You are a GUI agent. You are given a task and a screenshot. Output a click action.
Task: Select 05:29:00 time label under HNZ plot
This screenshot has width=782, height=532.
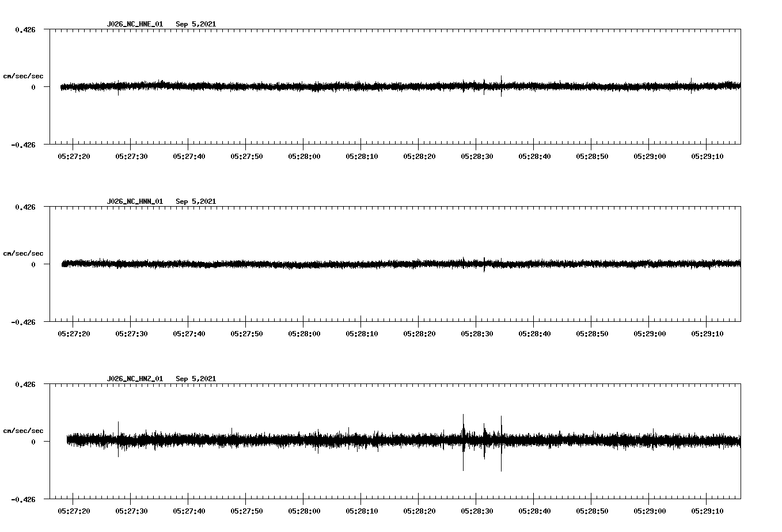tap(650, 511)
